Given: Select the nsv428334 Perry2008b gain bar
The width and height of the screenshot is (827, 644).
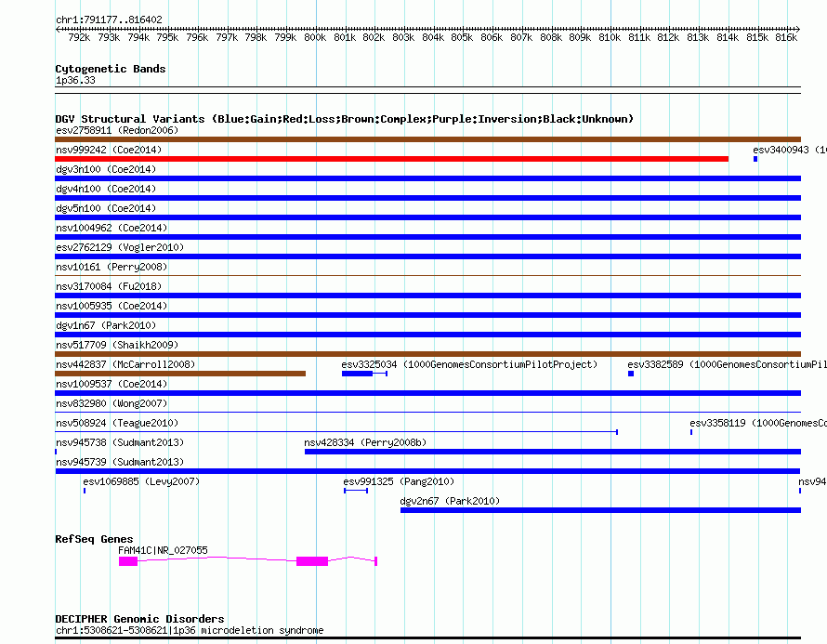Looking at the screenshot, I should click(552, 452).
